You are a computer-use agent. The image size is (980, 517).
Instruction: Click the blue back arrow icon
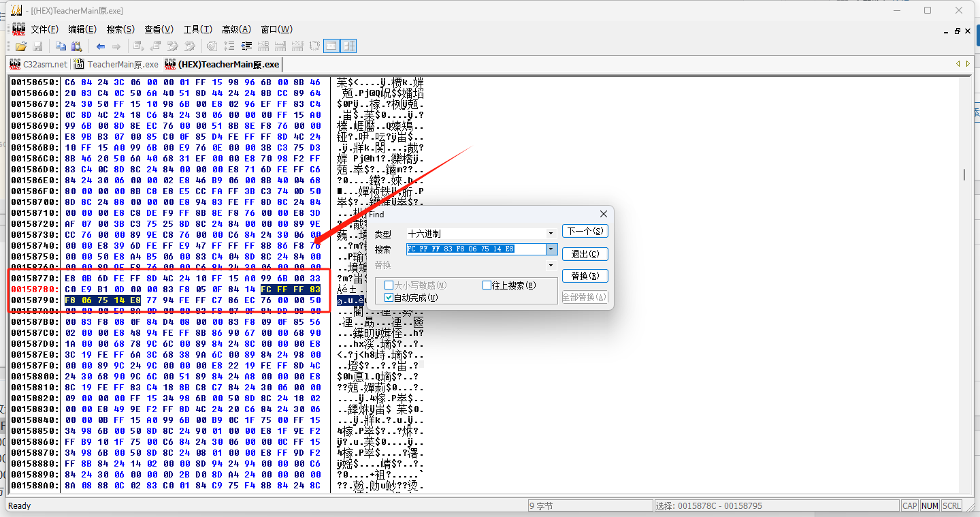coord(101,46)
